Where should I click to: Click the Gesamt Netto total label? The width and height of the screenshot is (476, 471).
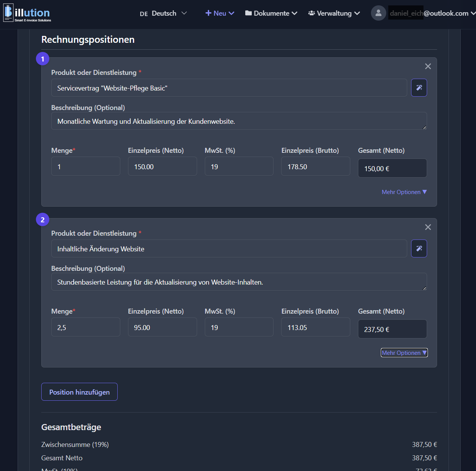(x=62, y=458)
